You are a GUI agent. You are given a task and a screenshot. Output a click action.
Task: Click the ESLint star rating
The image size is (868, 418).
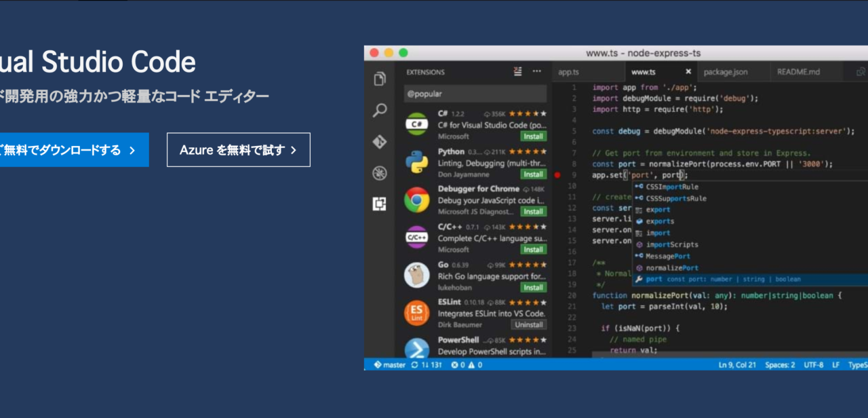[x=528, y=302]
